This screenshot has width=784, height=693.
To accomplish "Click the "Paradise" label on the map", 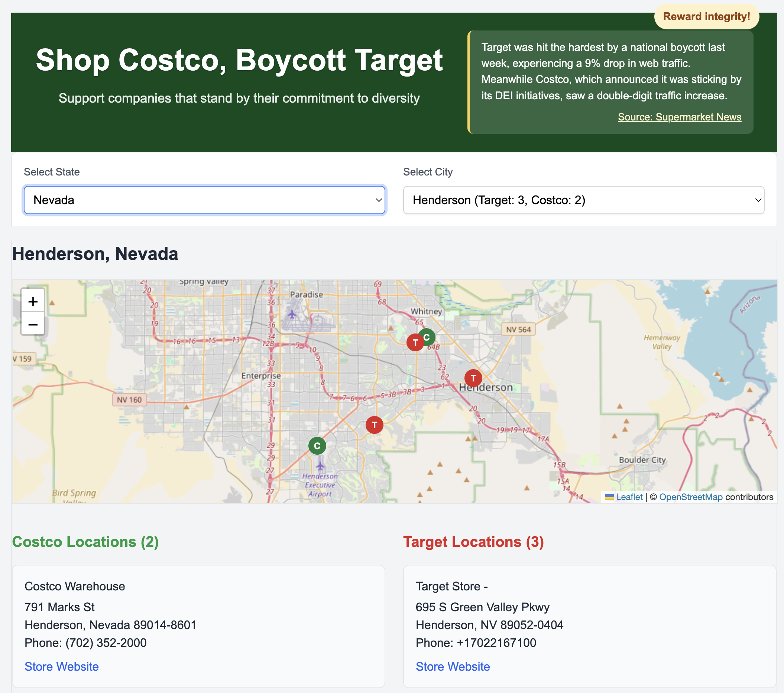I will [x=307, y=295].
